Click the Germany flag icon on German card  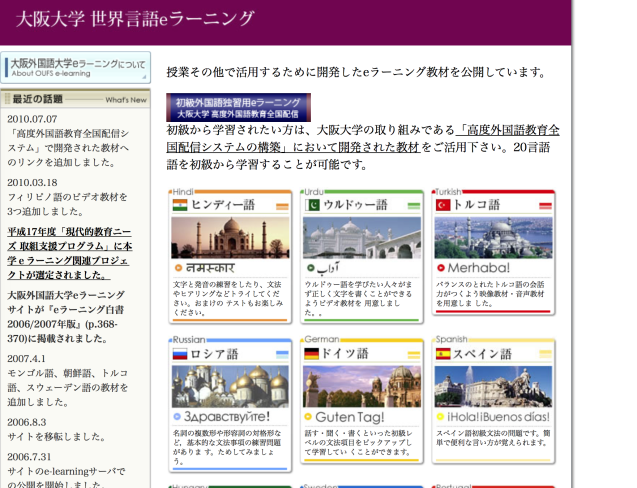[x=312, y=354]
